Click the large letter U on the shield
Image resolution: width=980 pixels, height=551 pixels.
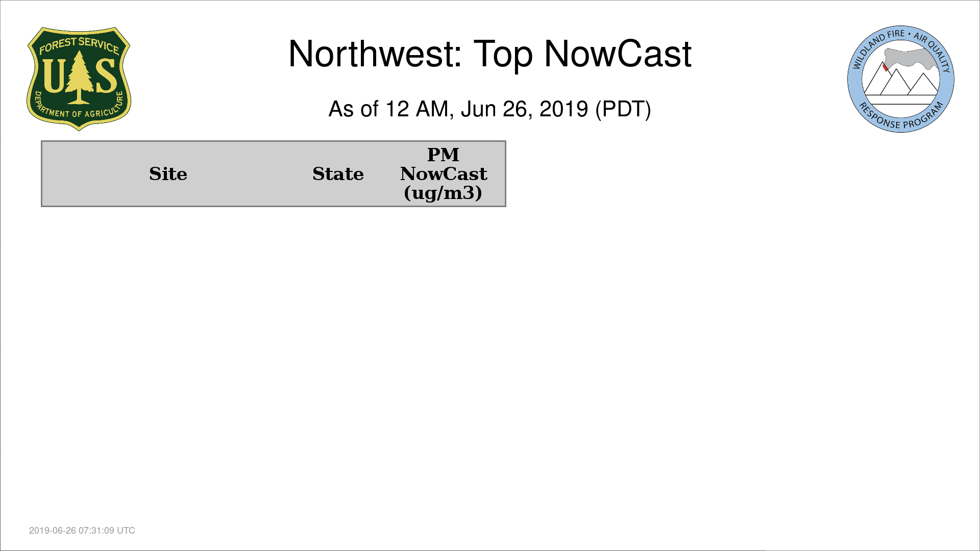tap(54, 76)
